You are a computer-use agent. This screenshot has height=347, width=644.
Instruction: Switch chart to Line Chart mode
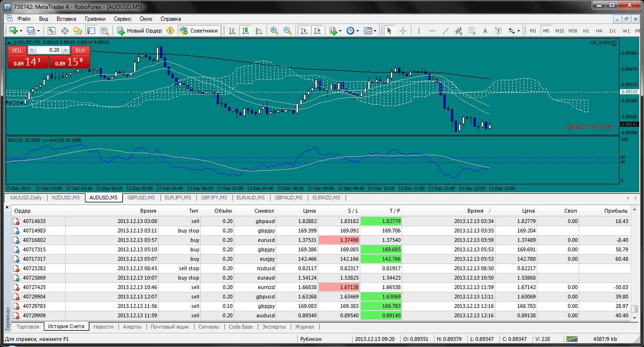[x=258, y=31]
